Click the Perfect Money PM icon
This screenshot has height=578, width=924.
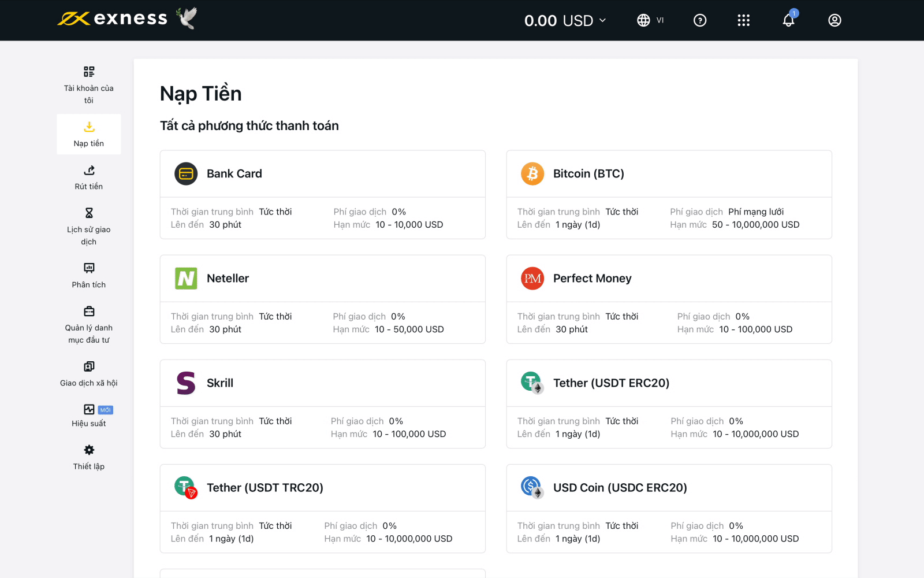click(532, 279)
